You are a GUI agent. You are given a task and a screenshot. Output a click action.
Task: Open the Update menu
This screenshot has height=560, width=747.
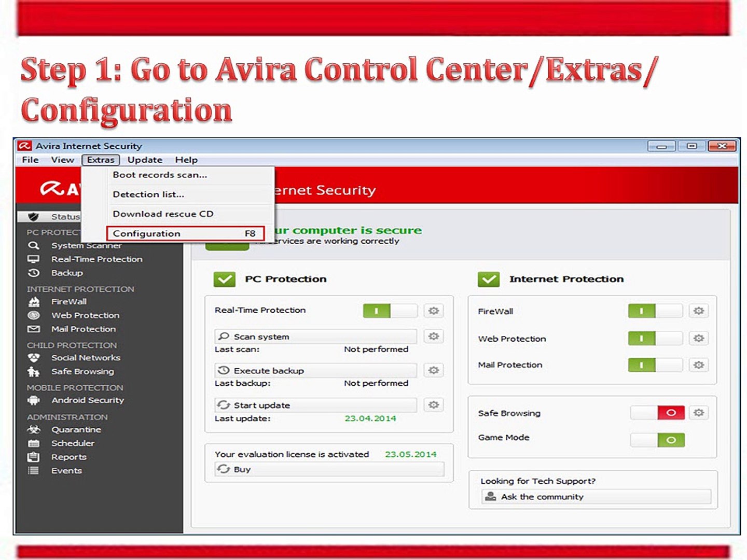pyautogui.click(x=145, y=160)
